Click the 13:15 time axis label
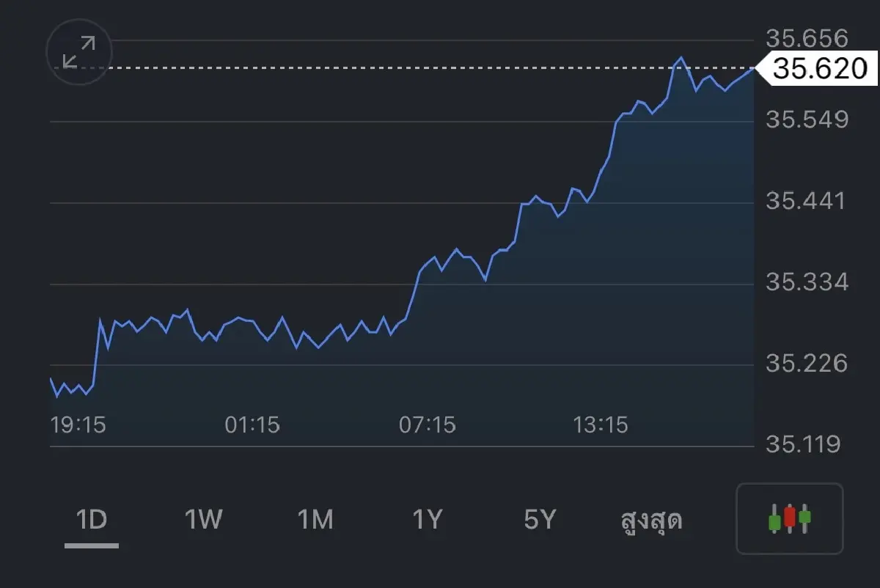The image size is (880, 588). [601, 425]
